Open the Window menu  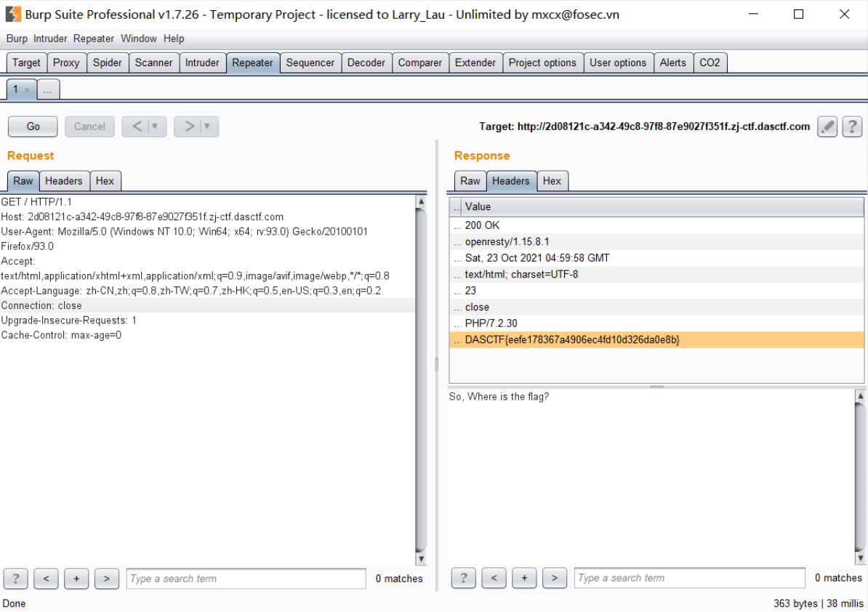click(x=139, y=39)
